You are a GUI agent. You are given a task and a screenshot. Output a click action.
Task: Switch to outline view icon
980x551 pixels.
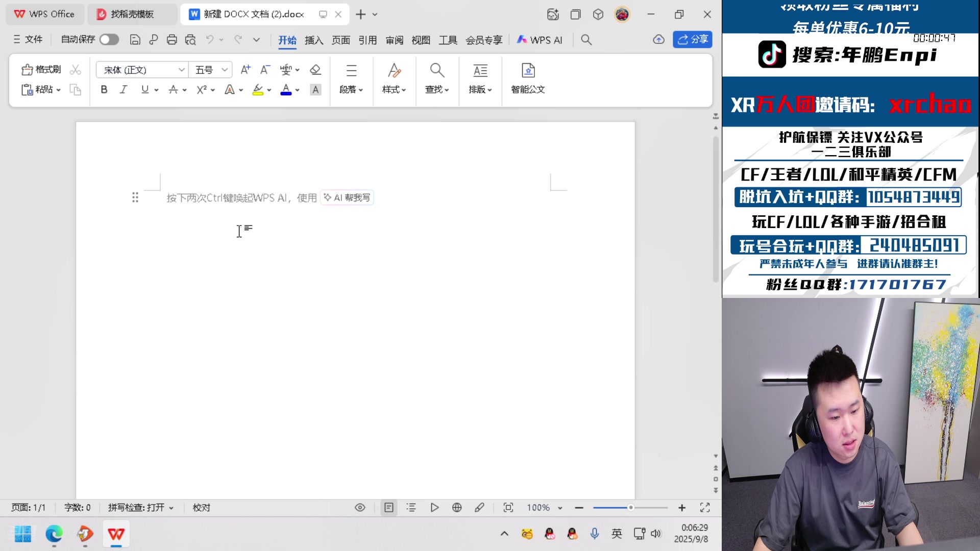point(411,508)
